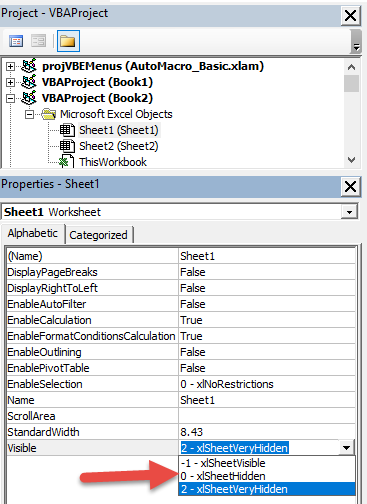Choose 2 - xlSheetVeryHidden option

(x=267, y=489)
